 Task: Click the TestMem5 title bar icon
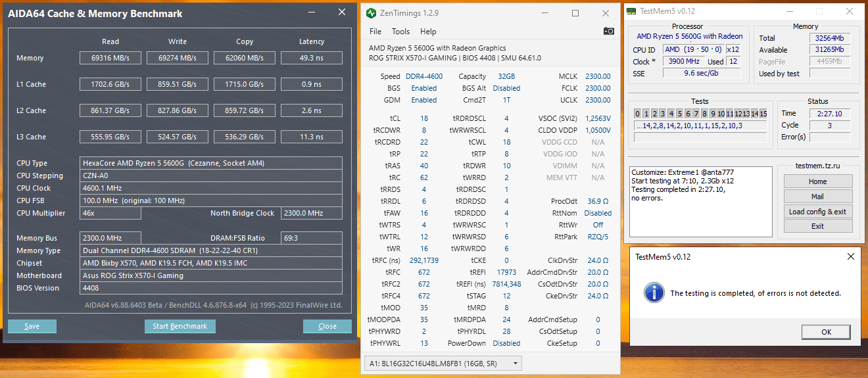click(631, 11)
